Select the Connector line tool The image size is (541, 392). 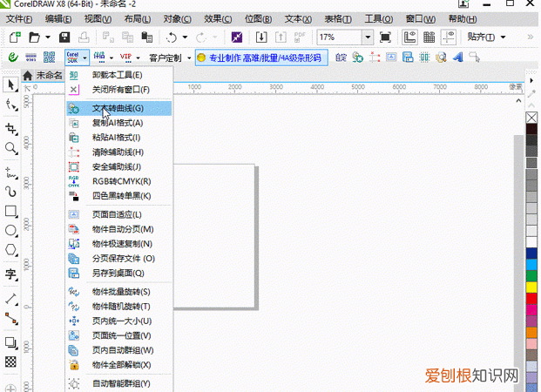(11, 319)
